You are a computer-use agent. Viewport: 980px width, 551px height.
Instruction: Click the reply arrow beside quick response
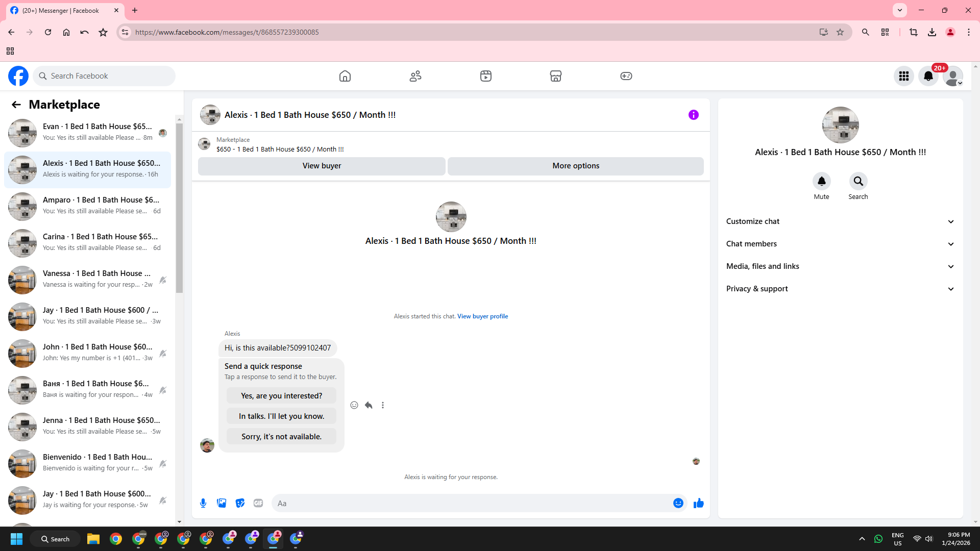[x=369, y=405]
